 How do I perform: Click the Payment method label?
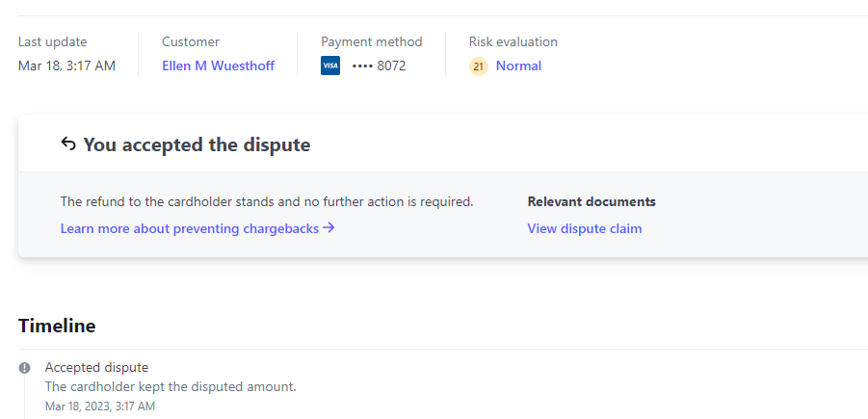pos(371,41)
